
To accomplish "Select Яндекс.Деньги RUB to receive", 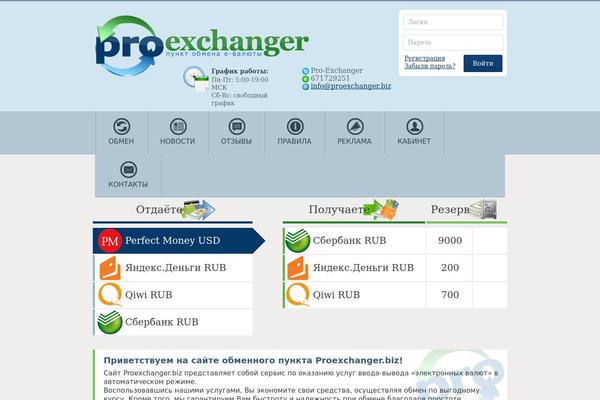I will click(x=354, y=268).
